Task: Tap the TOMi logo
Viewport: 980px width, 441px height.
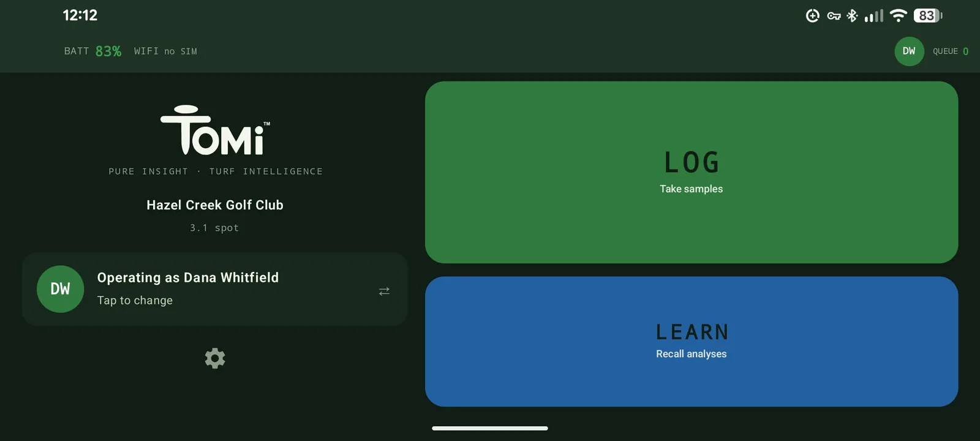Action: 215,130
